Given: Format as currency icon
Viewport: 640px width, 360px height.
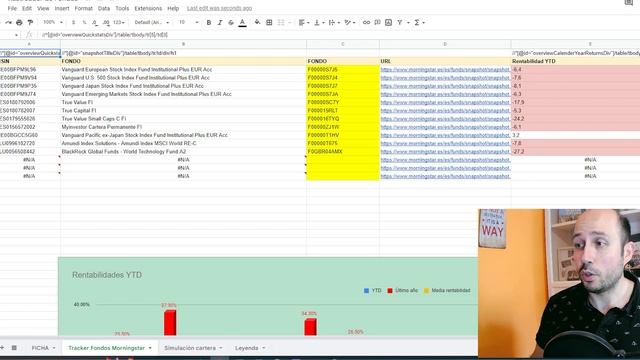Looking at the screenshot, I should click(x=73, y=22).
